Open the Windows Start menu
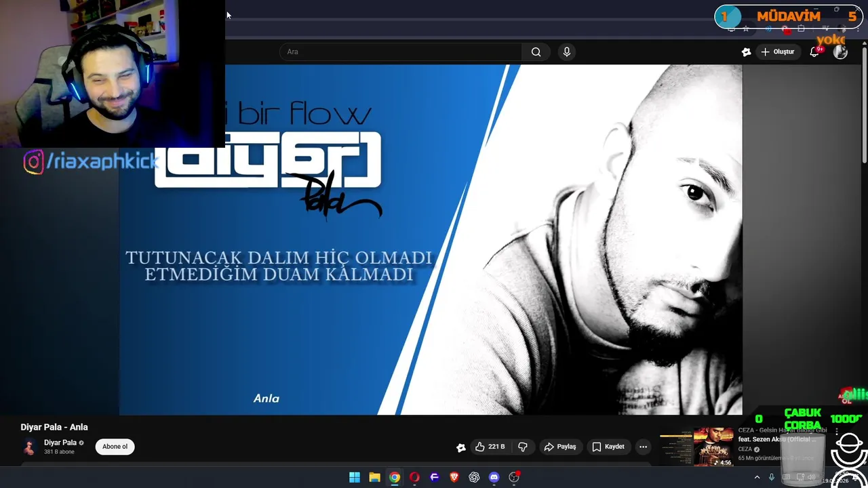 [355, 477]
